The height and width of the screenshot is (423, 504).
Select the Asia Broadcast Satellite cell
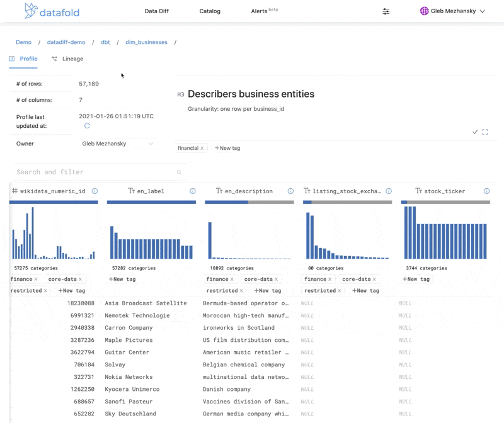[146, 303]
